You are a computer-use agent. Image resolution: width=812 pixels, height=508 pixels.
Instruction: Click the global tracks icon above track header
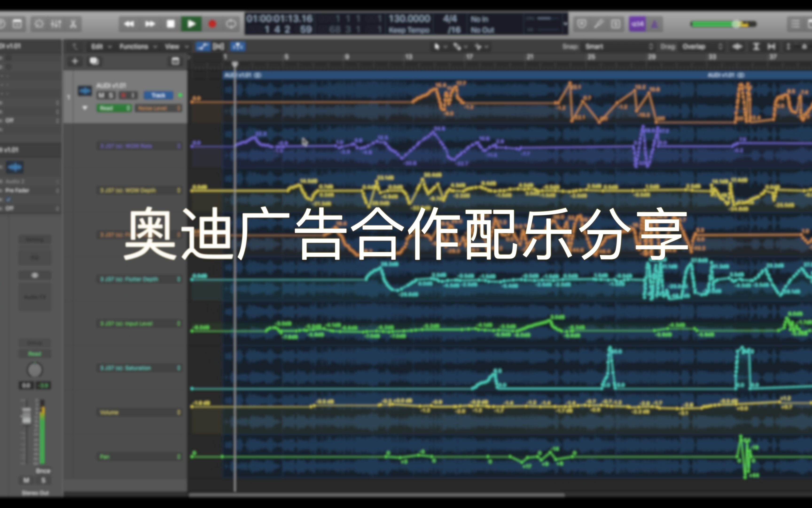175,61
